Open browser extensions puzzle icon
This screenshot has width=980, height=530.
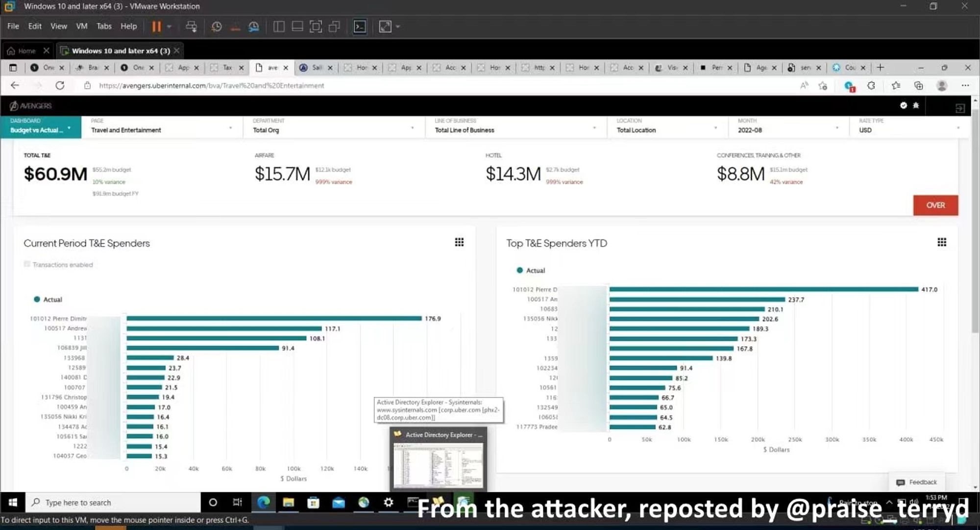coord(871,85)
